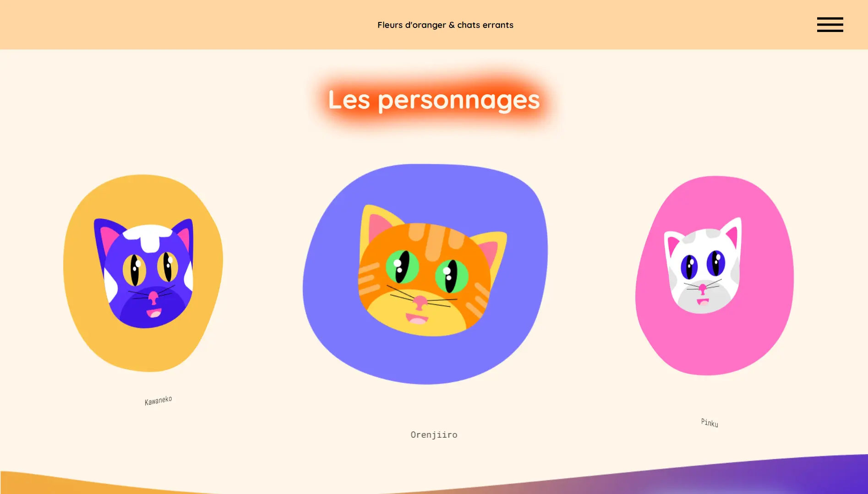
Task: Click the Orenjiiro name label
Action: [434, 435]
